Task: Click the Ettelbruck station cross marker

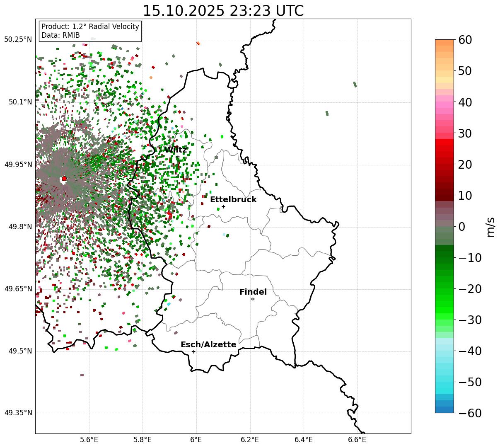Action: click(x=223, y=206)
